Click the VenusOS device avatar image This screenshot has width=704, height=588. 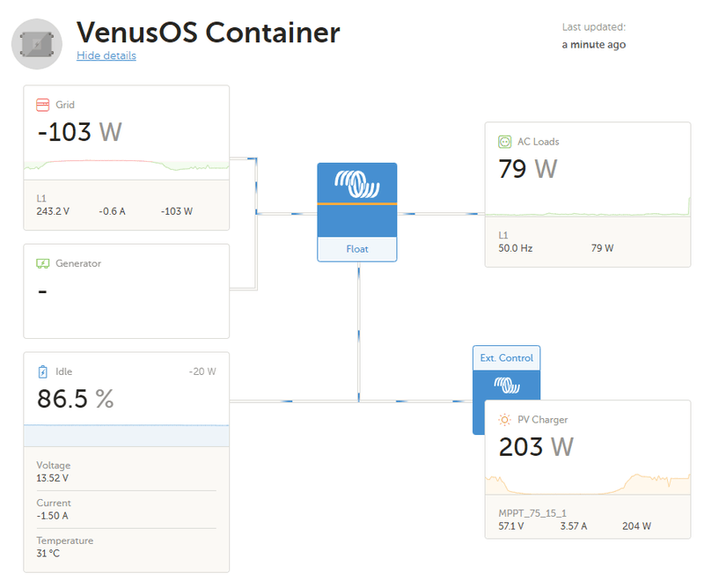click(36, 44)
